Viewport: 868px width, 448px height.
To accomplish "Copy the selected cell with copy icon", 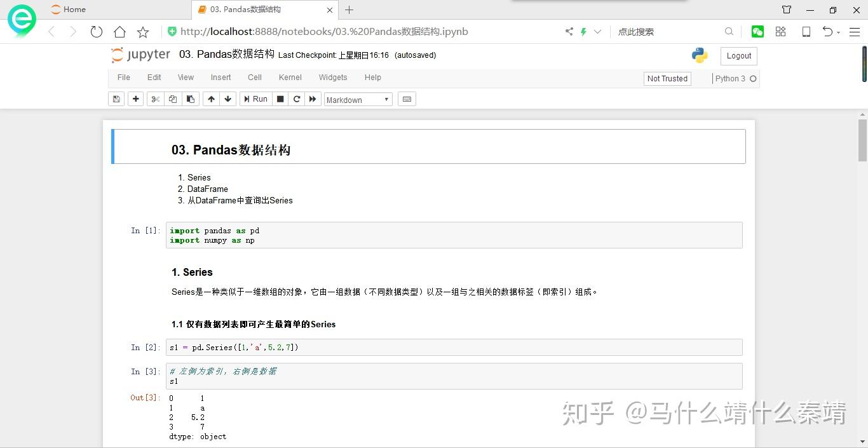I will point(173,98).
